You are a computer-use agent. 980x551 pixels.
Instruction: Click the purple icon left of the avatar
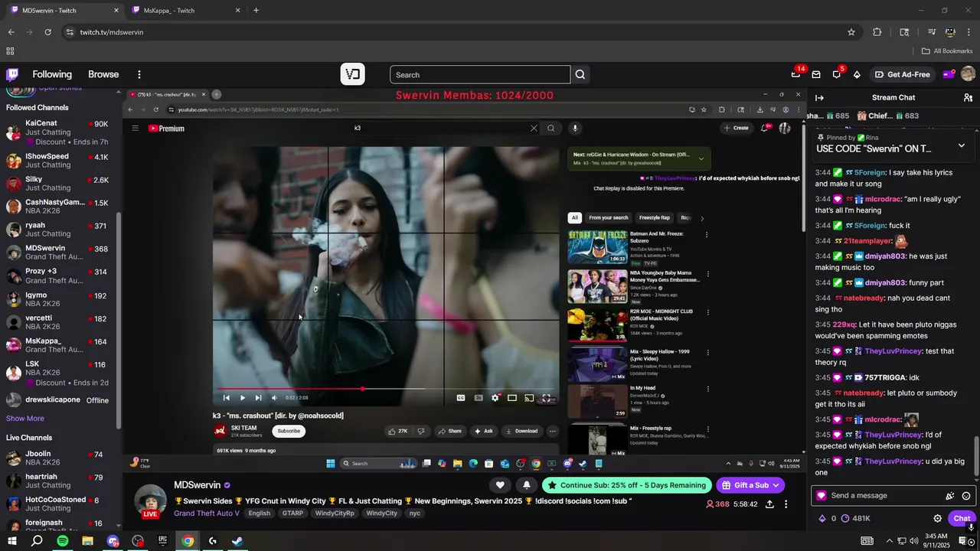[x=949, y=74]
